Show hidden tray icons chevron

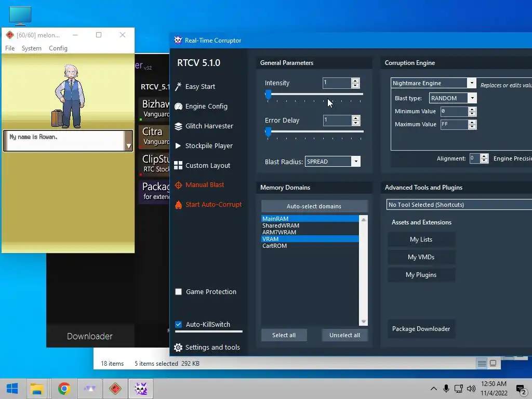(434, 389)
